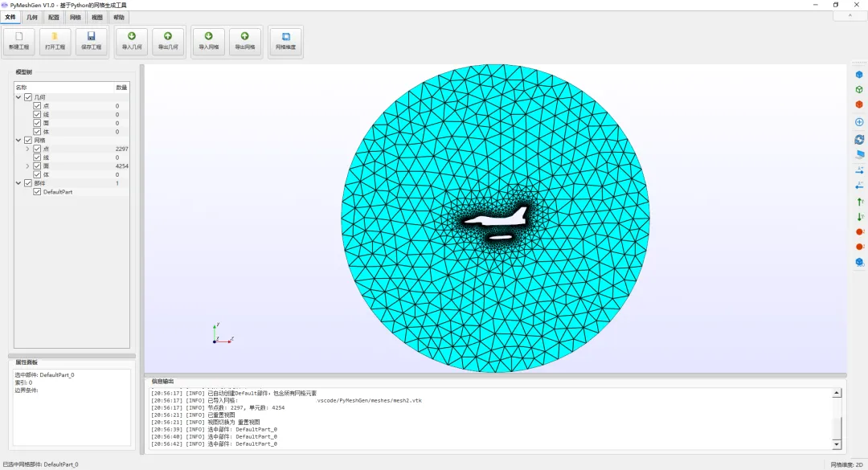Uncheck the 点 checkbox under 几何
This screenshot has height=470, width=868.
point(37,106)
